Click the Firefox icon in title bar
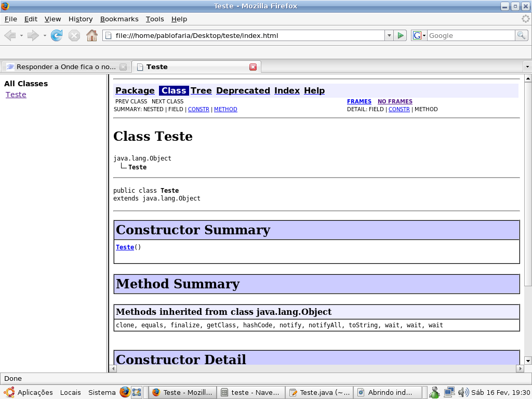 point(5,6)
